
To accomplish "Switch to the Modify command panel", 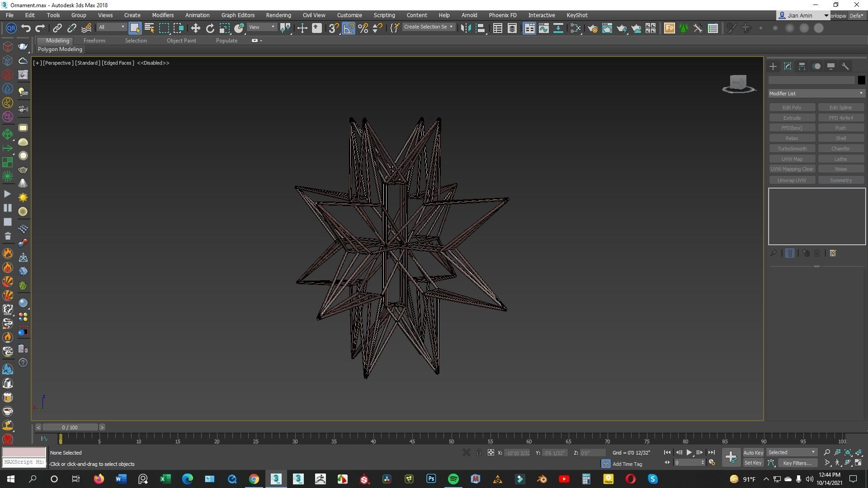I will (788, 66).
